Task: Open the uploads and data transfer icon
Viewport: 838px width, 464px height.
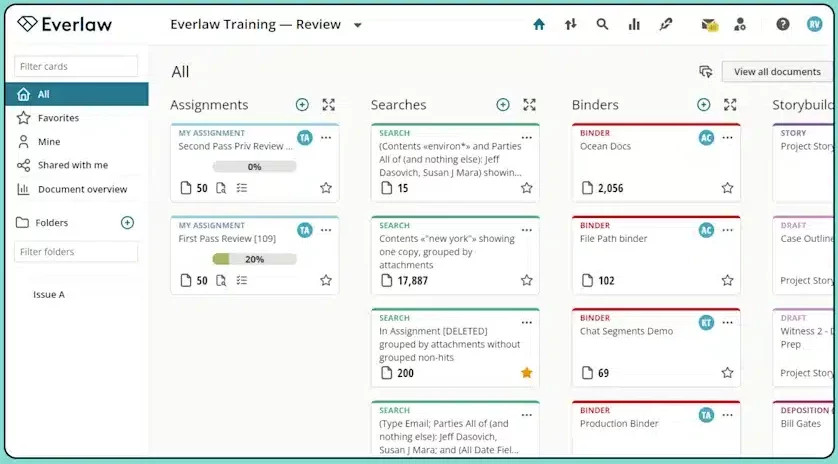Action: click(571, 25)
